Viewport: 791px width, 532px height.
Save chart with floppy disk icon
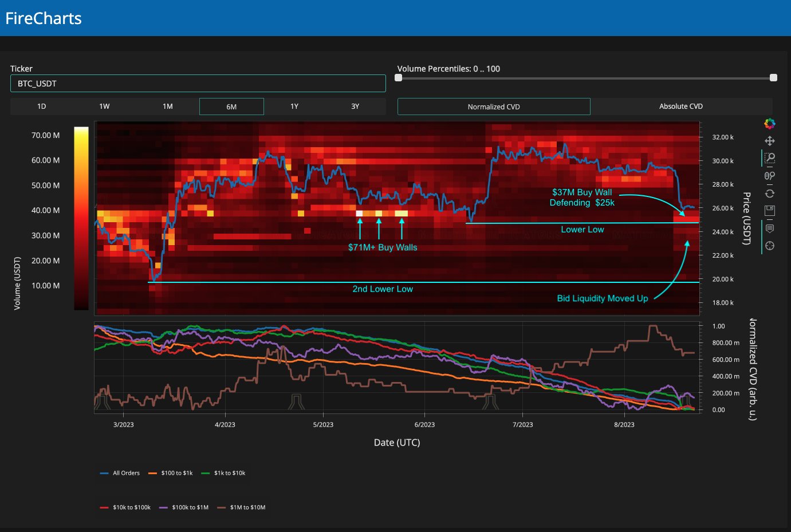[769, 211]
